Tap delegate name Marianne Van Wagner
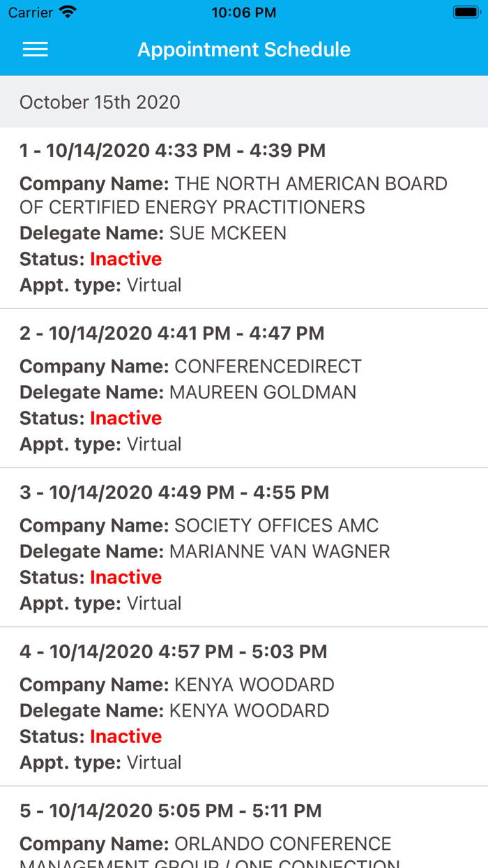488x868 pixels. tap(279, 551)
